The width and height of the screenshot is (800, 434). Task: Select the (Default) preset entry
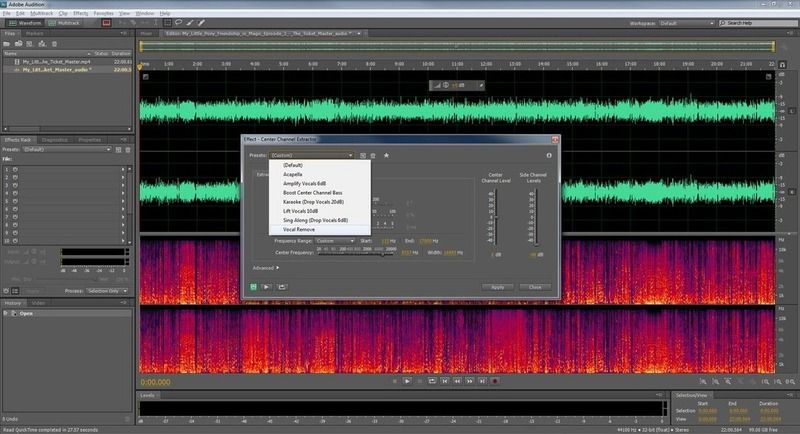coord(319,165)
